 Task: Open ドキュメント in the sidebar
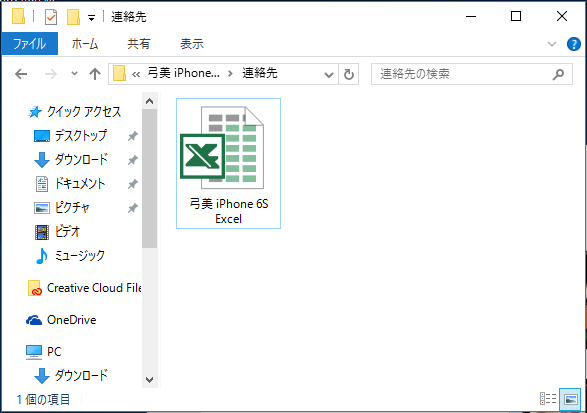(70, 183)
